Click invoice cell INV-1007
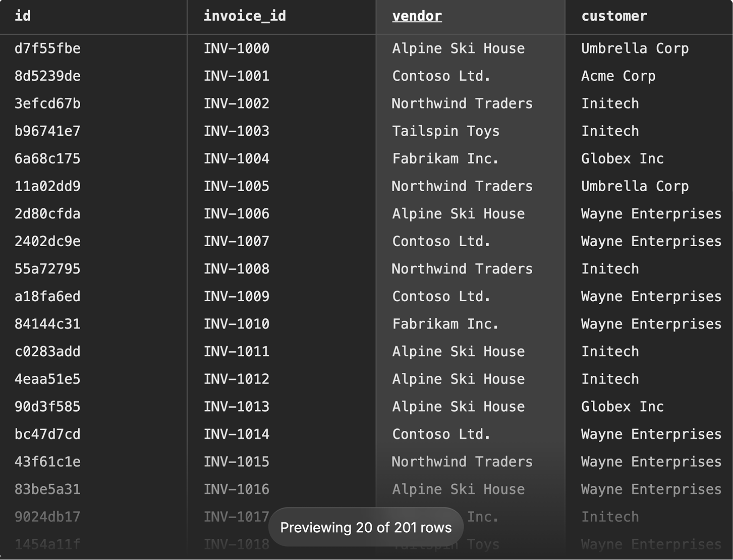This screenshot has height=560, width=733. (237, 241)
